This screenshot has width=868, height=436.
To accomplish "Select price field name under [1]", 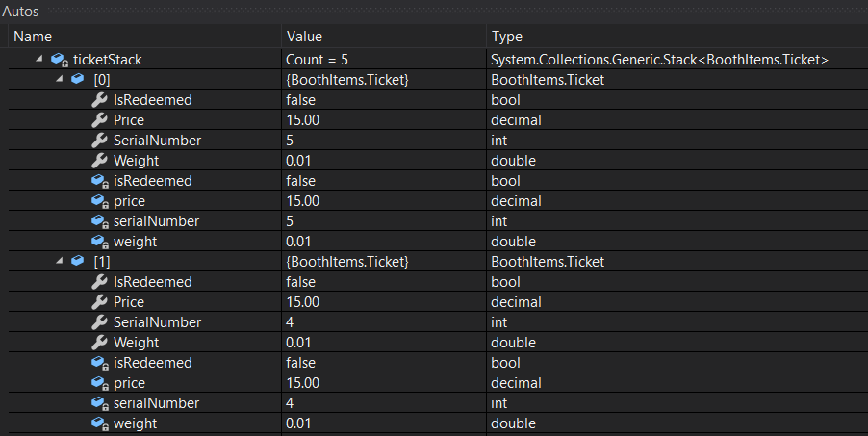I will coord(130,383).
